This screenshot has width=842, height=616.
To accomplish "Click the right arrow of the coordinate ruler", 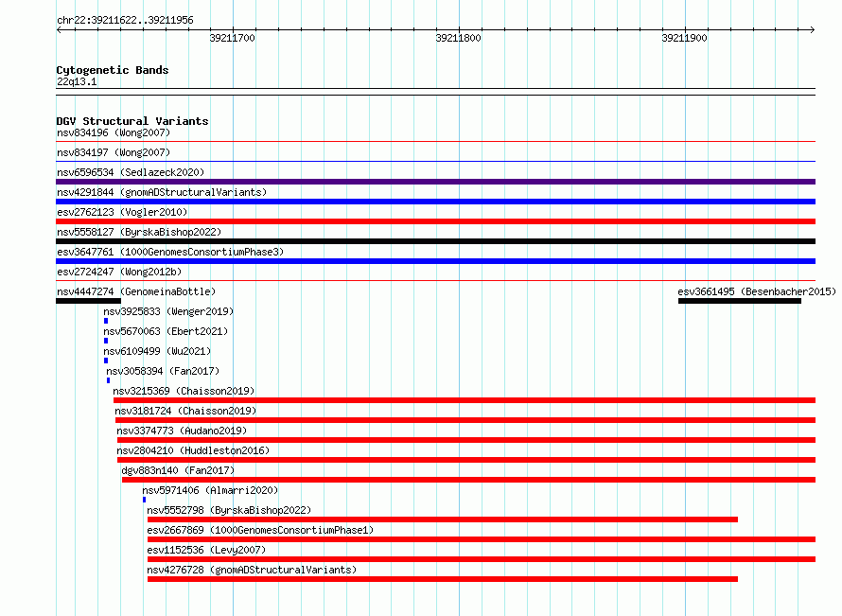I will [813, 30].
